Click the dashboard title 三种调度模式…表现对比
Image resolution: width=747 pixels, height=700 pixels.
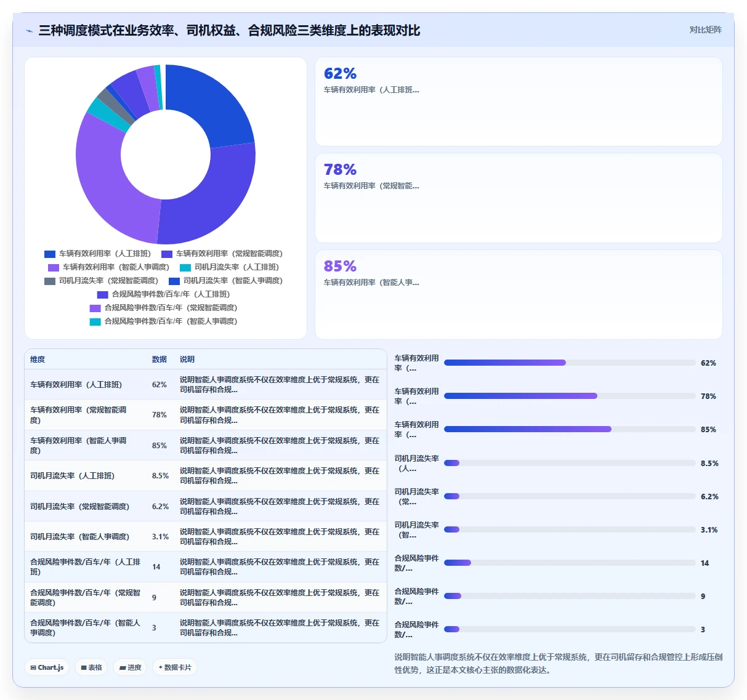pos(229,31)
